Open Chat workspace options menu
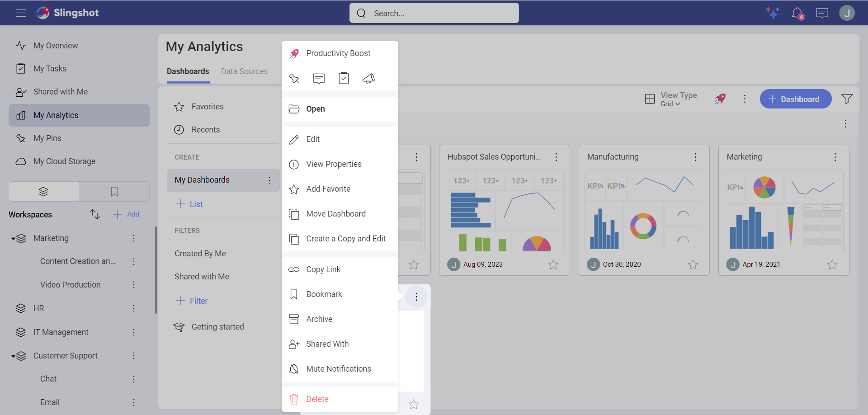This screenshot has height=415, width=868. pyautogui.click(x=134, y=379)
